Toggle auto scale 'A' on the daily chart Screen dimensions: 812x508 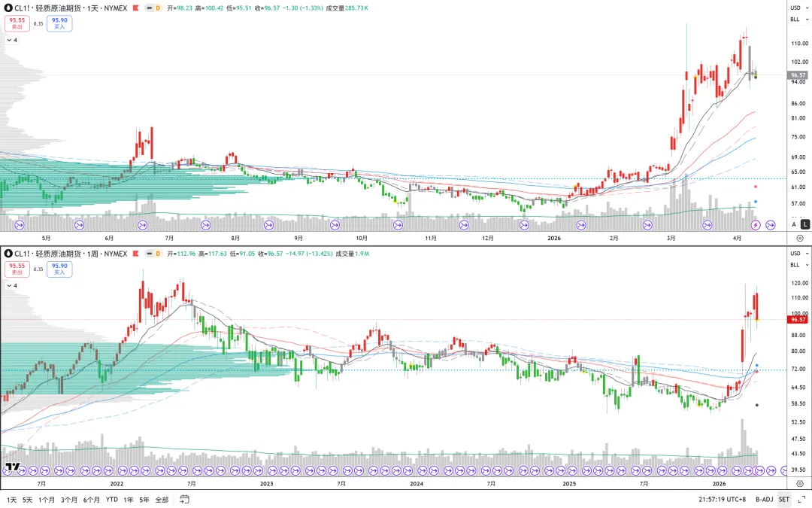[794, 224]
